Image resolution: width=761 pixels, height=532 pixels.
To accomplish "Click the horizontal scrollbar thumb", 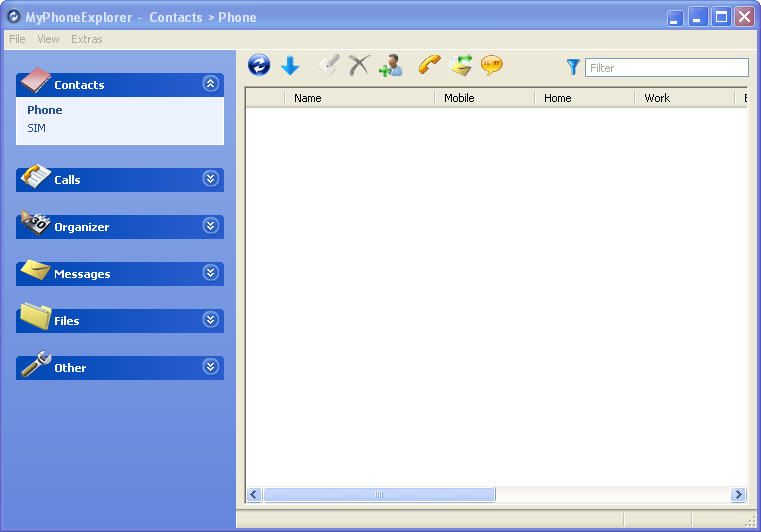I will click(x=379, y=495).
